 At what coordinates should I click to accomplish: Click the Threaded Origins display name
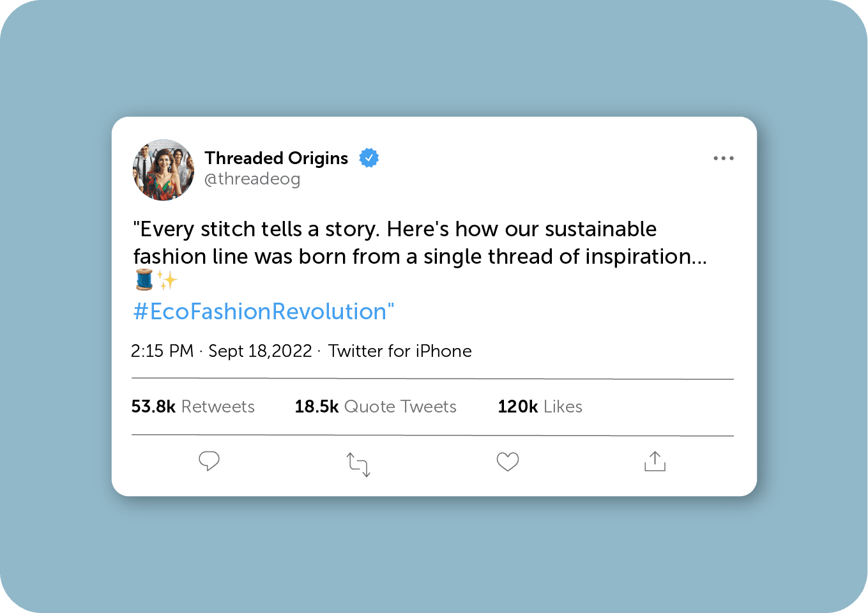coord(276,158)
